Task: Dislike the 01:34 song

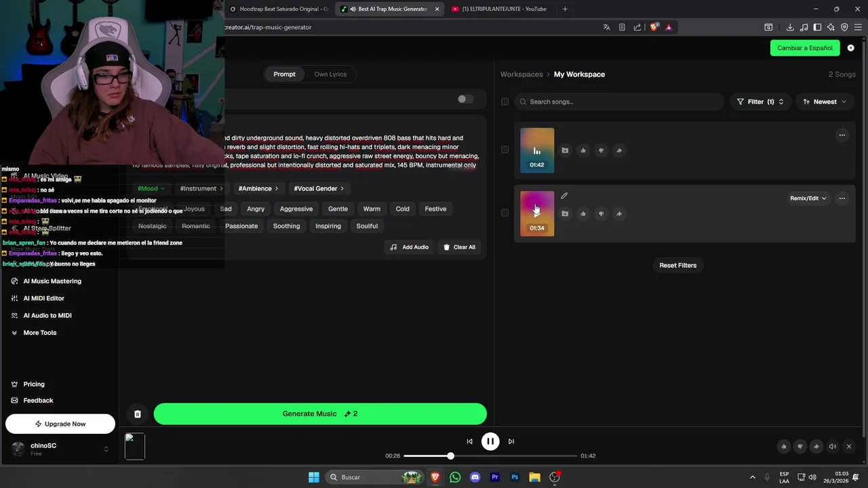Action: pos(601,213)
